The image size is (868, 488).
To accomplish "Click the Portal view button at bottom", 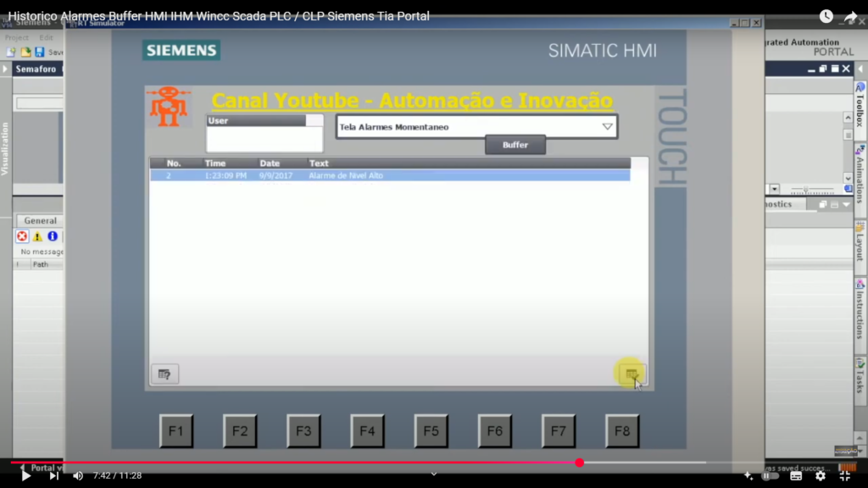I will coord(42,468).
